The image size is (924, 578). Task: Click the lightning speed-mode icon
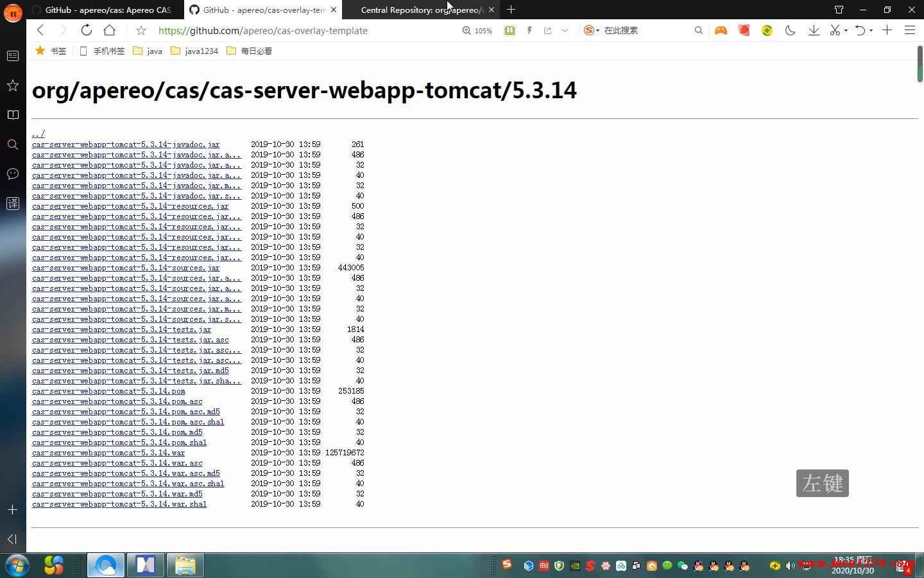tap(529, 30)
